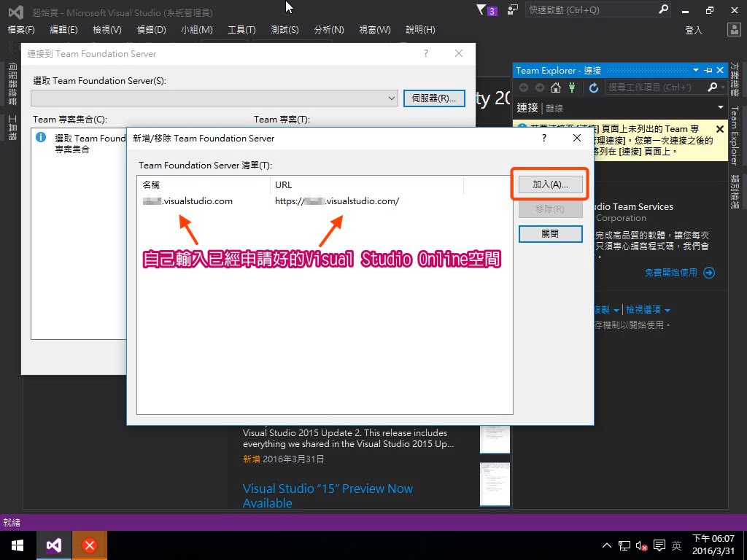Select the visualstudio.com server row
Image resolution: width=747 pixels, height=560 pixels.
(x=325, y=201)
